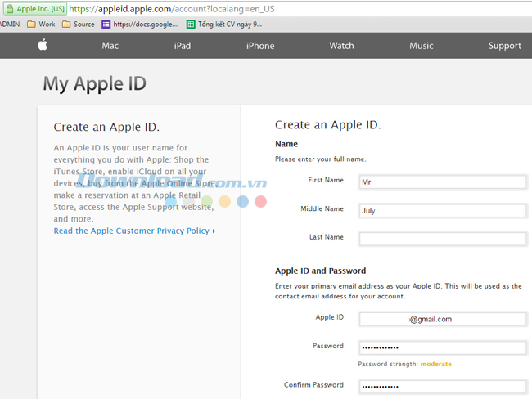The width and height of the screenshot is (532, 399).
Task: Click the Confirm Password field
Action: click(442, 387)
